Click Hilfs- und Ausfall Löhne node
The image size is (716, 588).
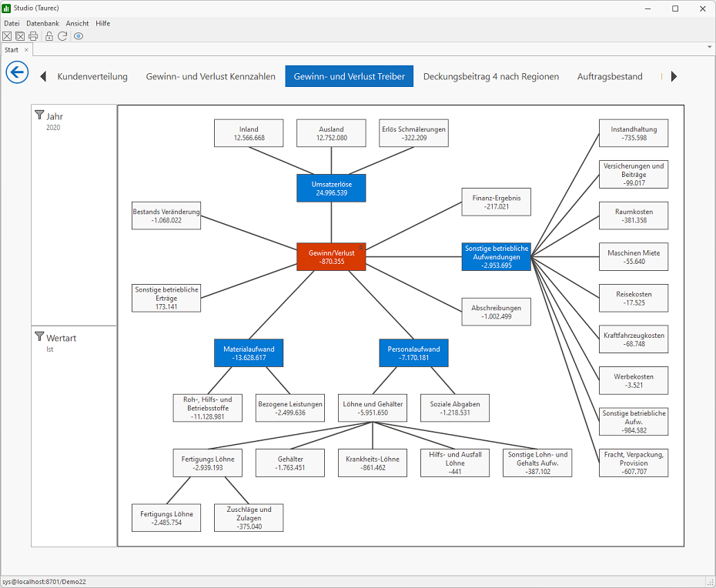point(455,463)
